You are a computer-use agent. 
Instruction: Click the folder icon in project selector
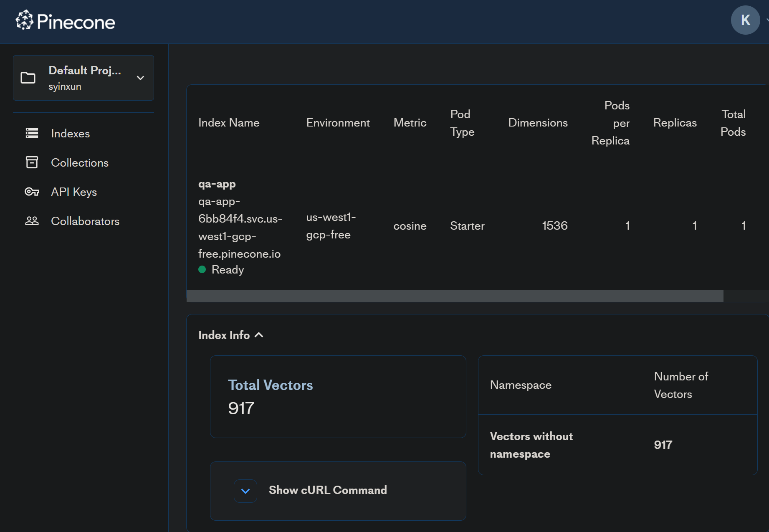click(28, 78)
